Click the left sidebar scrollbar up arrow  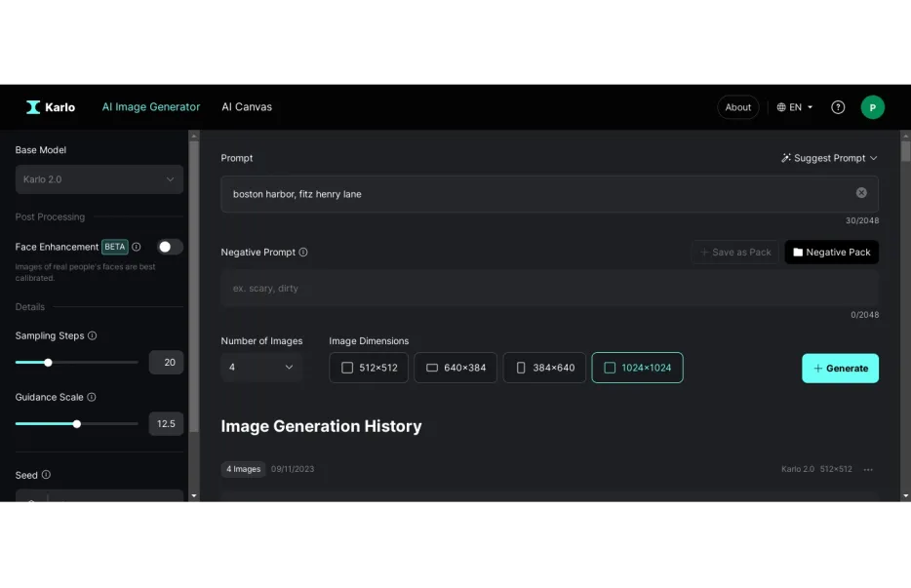coord(194,136)
